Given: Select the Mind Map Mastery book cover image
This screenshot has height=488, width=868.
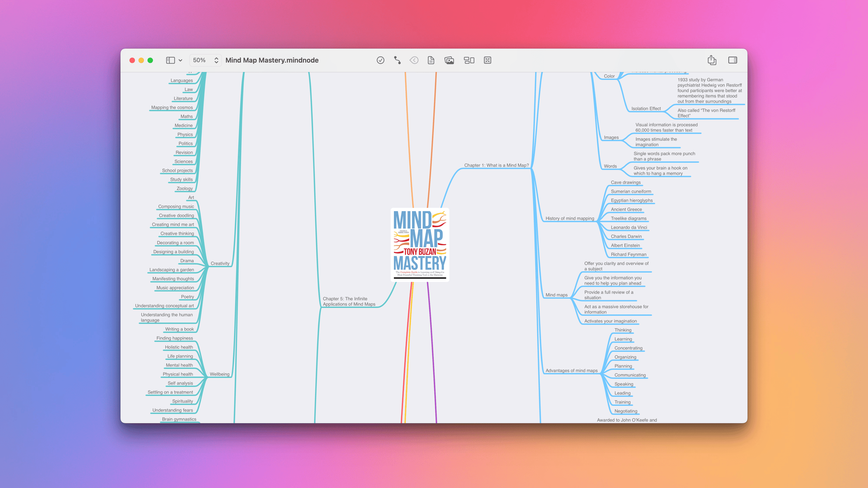Looking at the screenshot, I should [x=420, y=245].
